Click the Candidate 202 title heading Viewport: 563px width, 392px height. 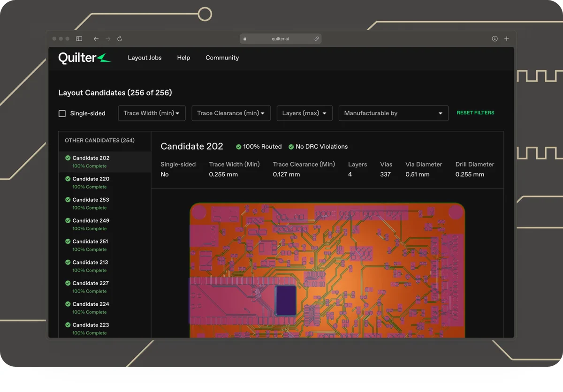click(192, 146)
